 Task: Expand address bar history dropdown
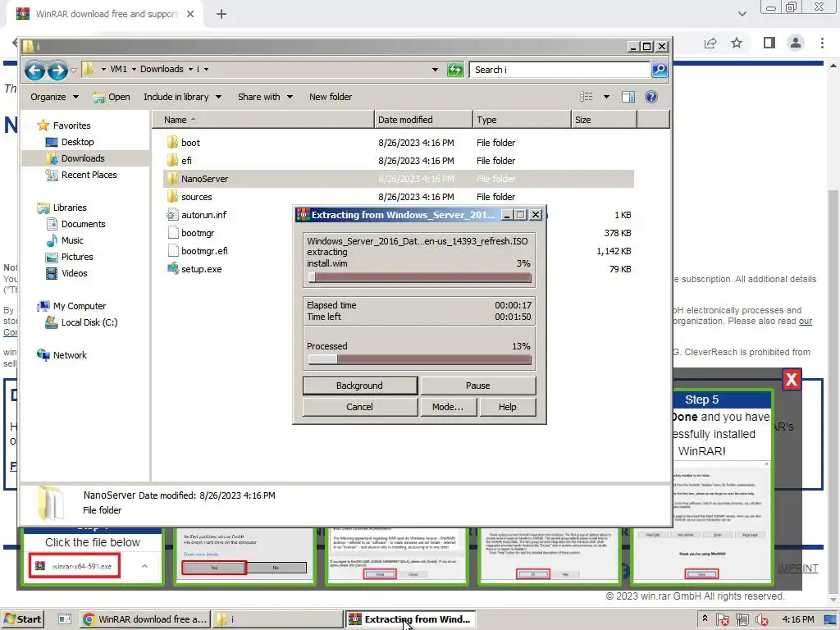click(x=435, y=70)
